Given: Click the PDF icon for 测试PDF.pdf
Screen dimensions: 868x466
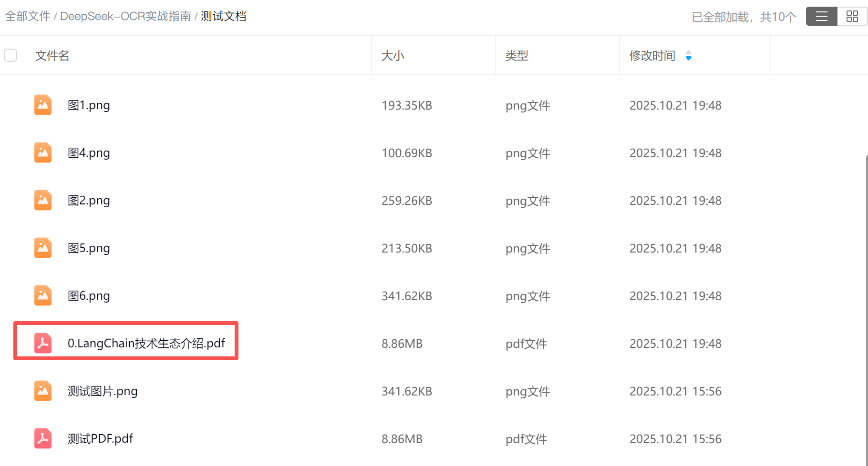Looking at the screenshot, I should [43, 438].
